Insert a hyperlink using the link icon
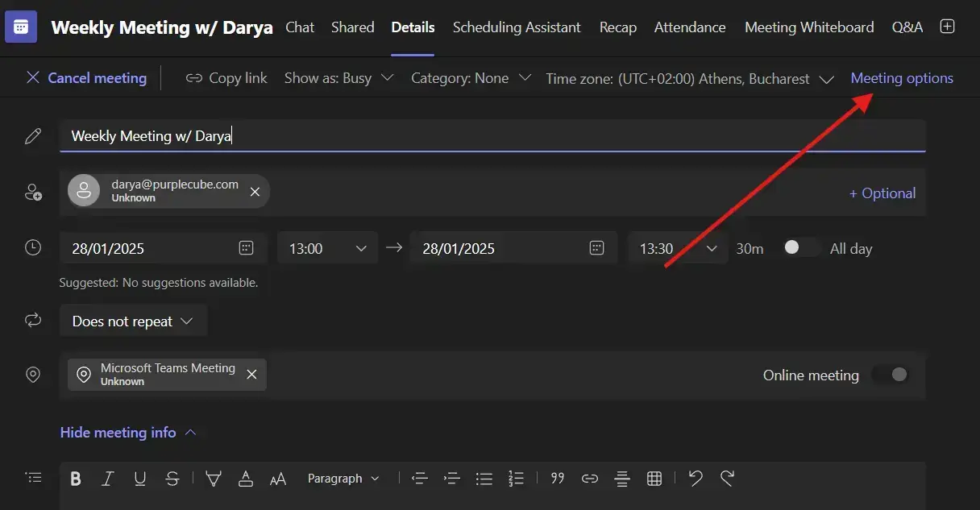Viewport: 980px width, 510px height. [x=590, y=479]
